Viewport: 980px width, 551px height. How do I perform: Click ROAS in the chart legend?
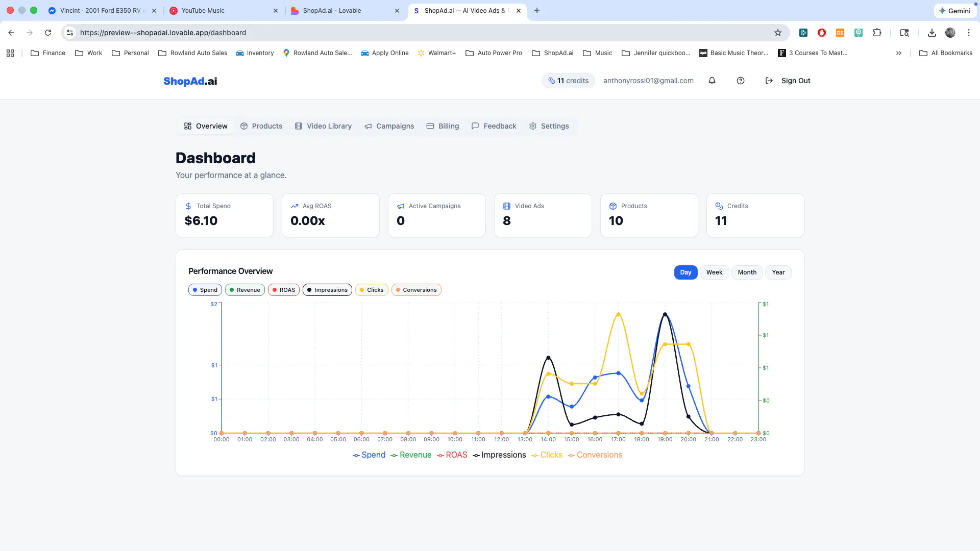tap(452, 455)
